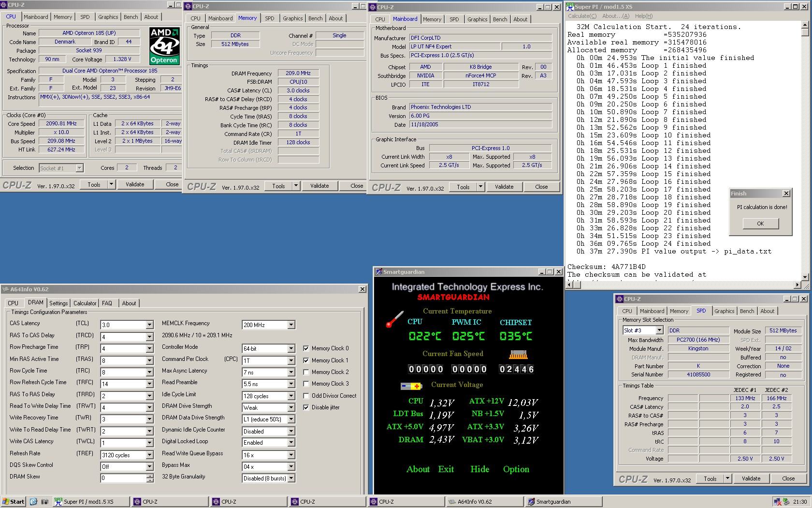Click the system tray network icon
812x508 pixels.
point(778,502)
